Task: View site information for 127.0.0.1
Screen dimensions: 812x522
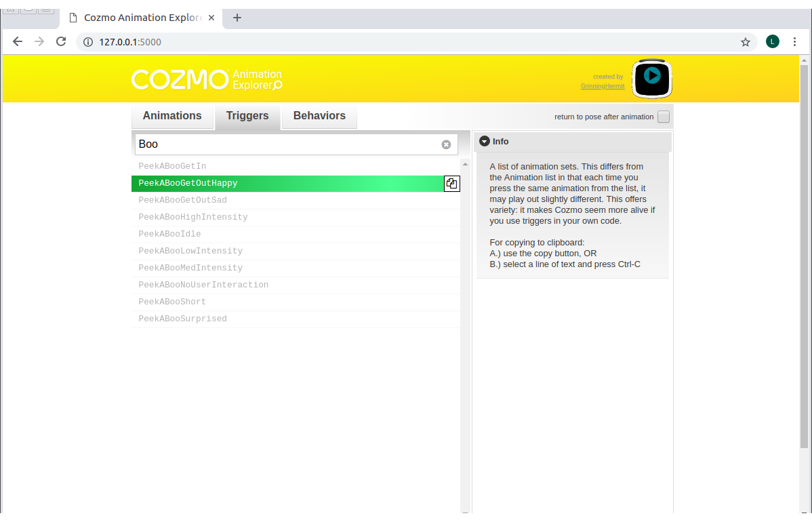Action: pos(88,42)
